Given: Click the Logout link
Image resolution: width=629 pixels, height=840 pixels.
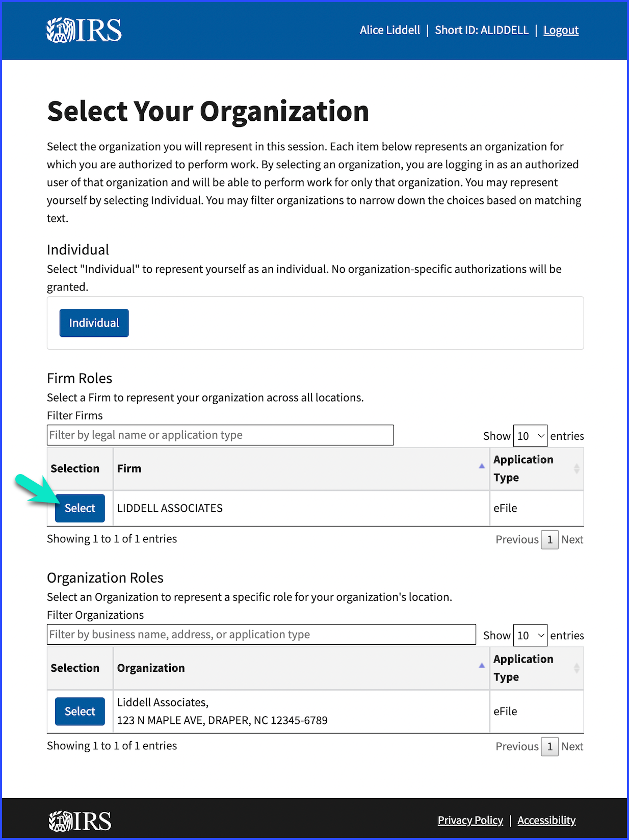Looking at the screenshot, I should pyautogui.click(x=561, y=30).
